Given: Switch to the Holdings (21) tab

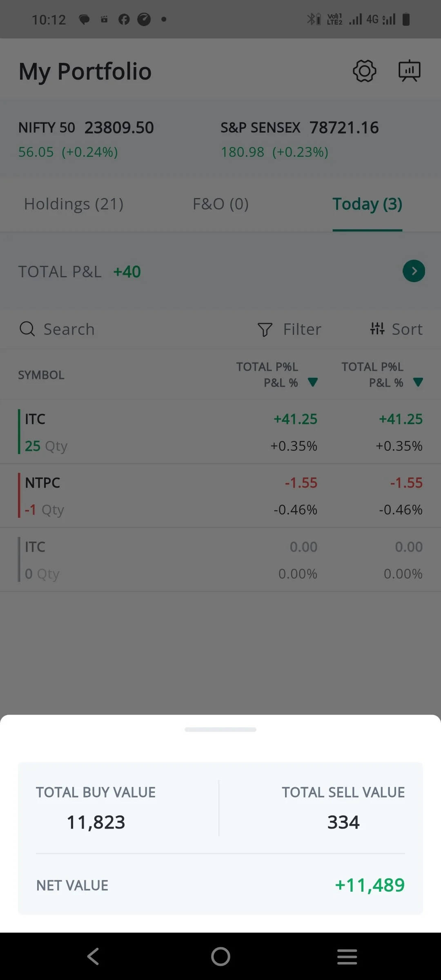Looking at the screenshot, I should tap(73, 204).
